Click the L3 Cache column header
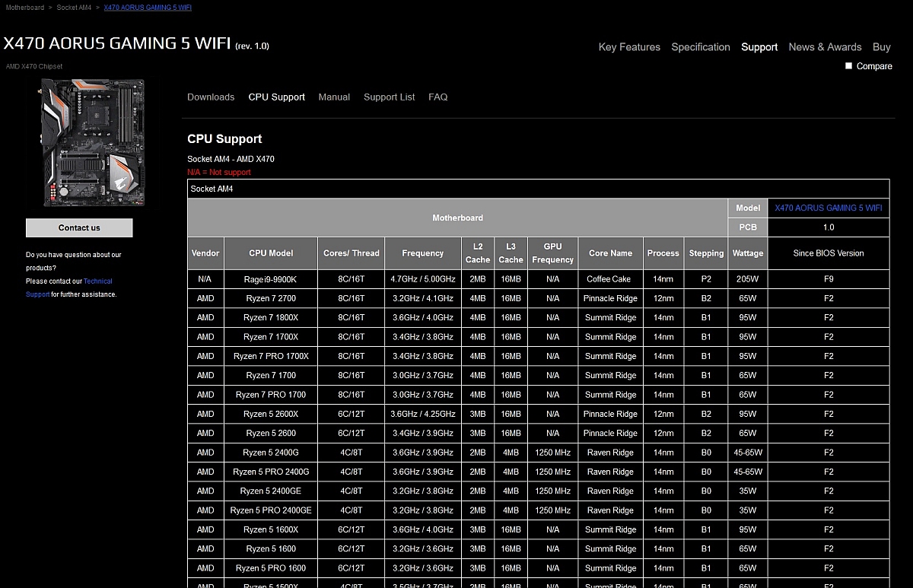 pos(511,253)
